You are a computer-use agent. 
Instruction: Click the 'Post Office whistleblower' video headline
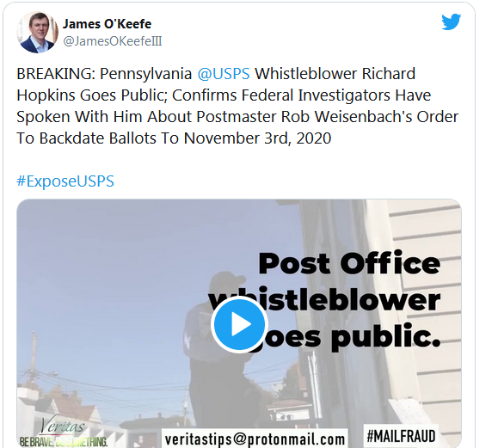324,282
